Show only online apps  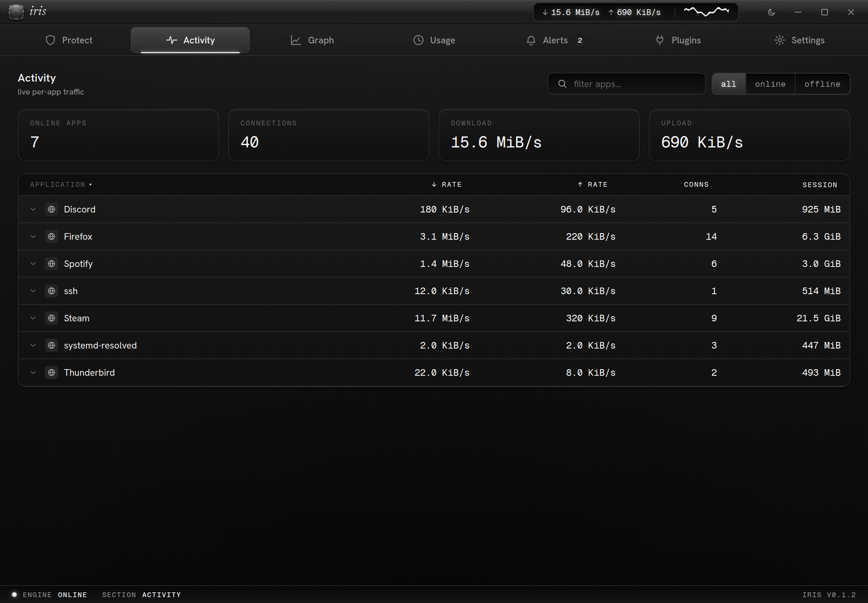(x=770, y=84)
